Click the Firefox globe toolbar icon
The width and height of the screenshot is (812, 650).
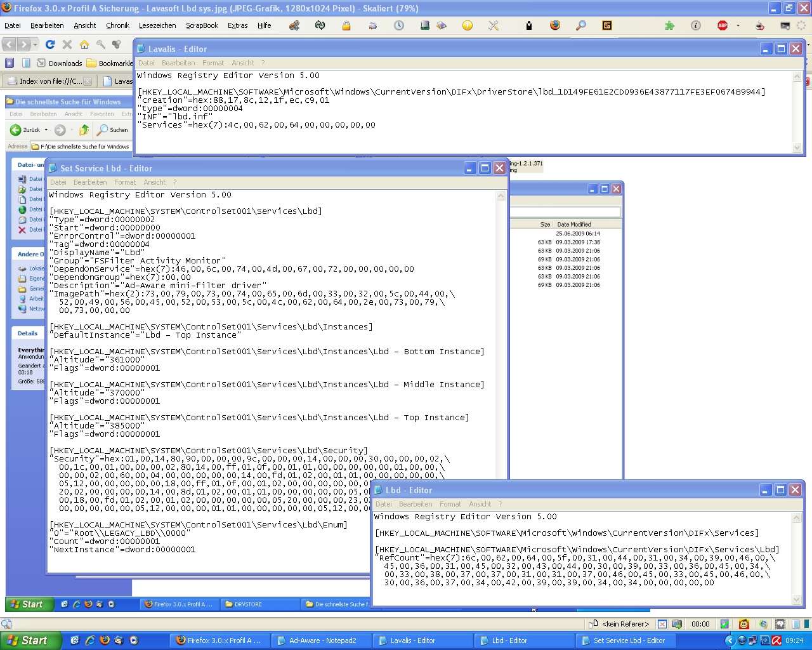[x=555, y=25]
